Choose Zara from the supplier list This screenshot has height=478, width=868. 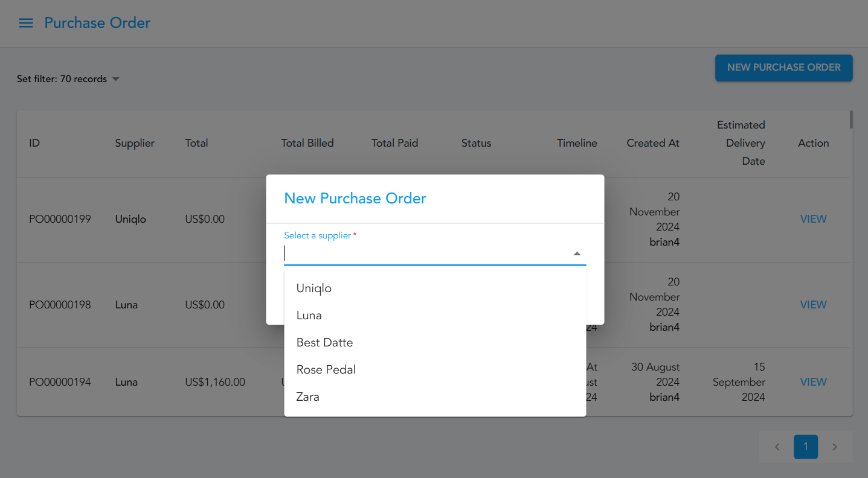(x=308, y=397)
